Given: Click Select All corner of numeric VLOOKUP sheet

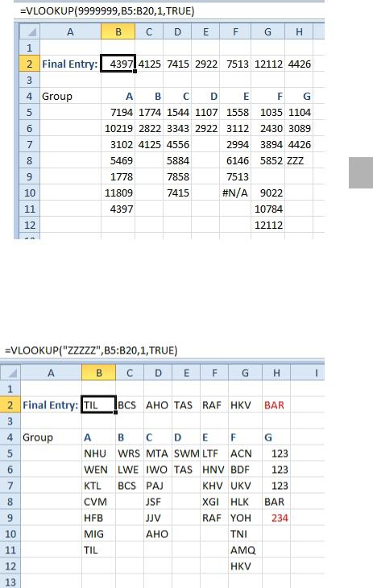Looking at the screenshot, I should tap(30, 32).
